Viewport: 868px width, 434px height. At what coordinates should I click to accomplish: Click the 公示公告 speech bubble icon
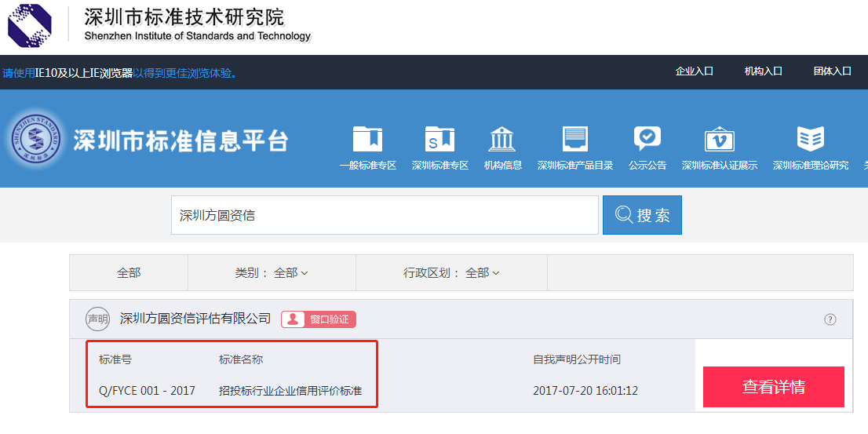(647, 139)
